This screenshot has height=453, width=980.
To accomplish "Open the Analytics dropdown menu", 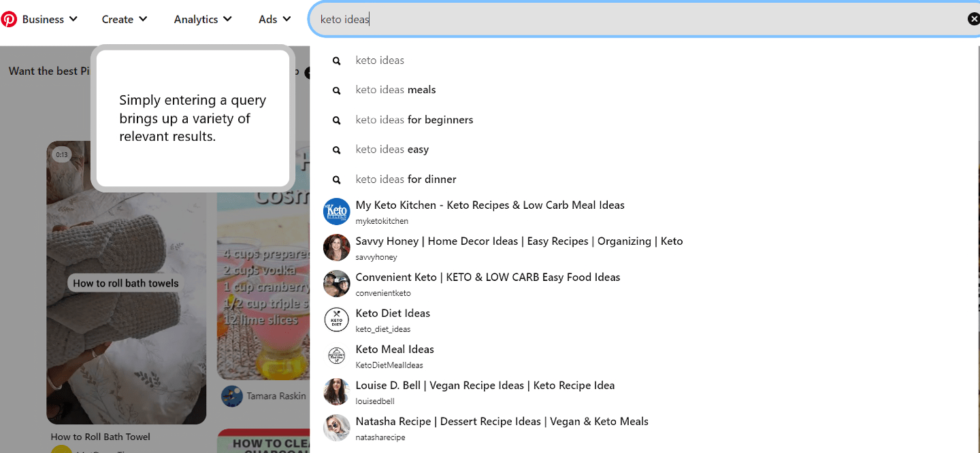I will click(x=203, y=19).
